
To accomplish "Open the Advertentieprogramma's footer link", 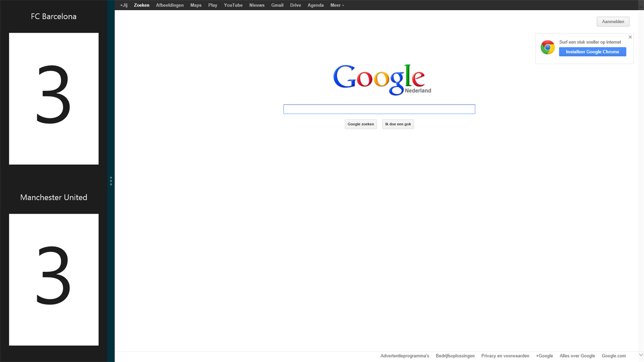I will click(404, 356).
